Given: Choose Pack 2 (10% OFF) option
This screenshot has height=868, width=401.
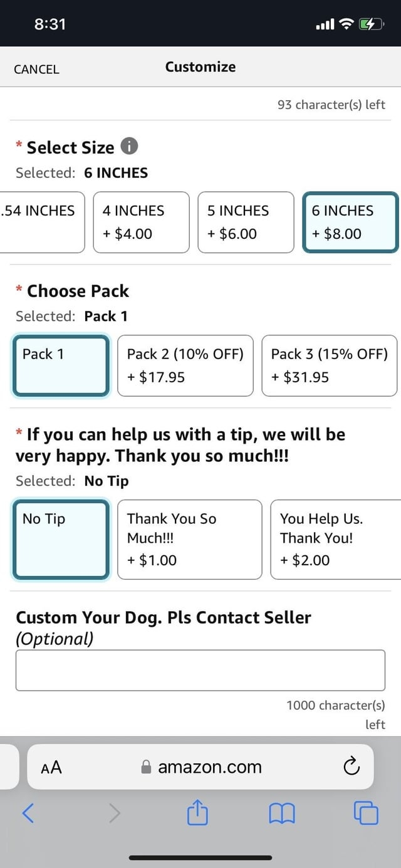Looking at the screenshot, I should (x=185, y=365).
